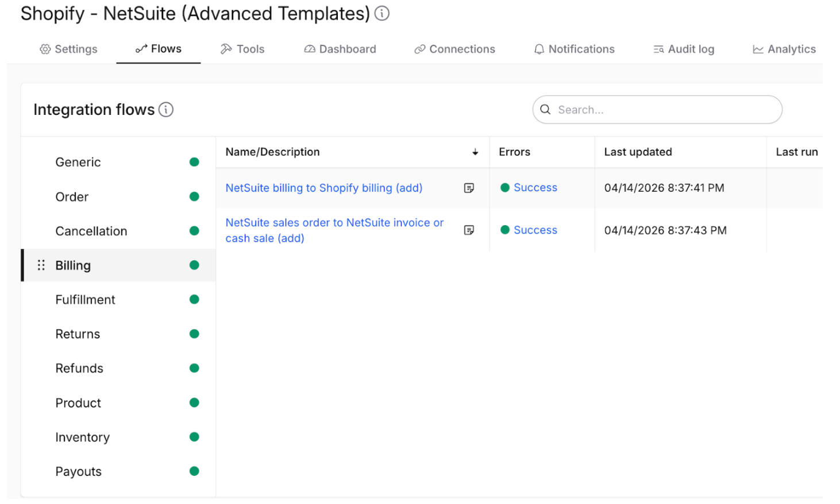Click the Shopify - NetSuite (Advanced Templates) title
The width and height of the screenshot is (840, 504).
pos(195,13)
